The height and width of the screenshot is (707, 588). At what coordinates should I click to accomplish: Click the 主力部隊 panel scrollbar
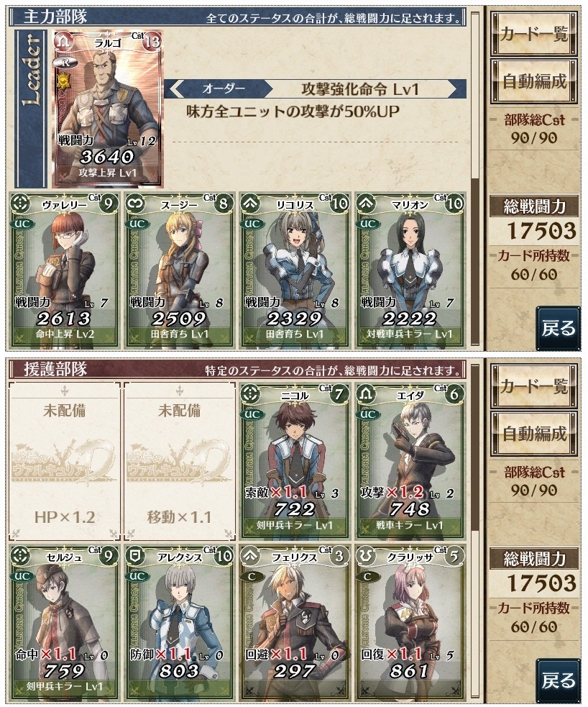(474, 181)
